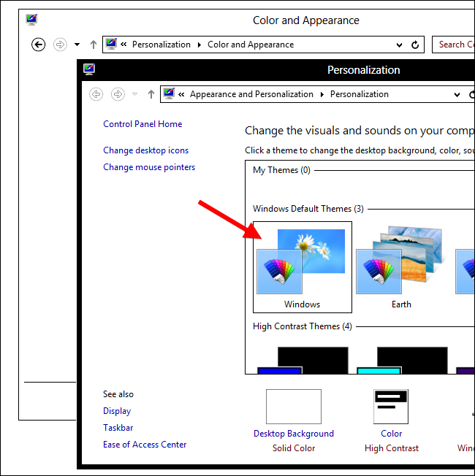Viewport: 475px width, 476px height.
Task: Open the Color link
Action: point(392,434)
